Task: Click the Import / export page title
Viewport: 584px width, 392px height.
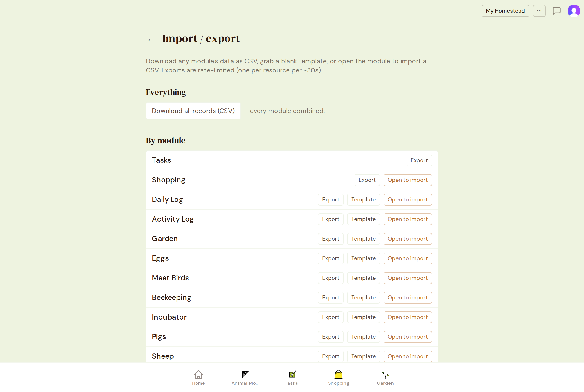Action: [x=201, y=38]
